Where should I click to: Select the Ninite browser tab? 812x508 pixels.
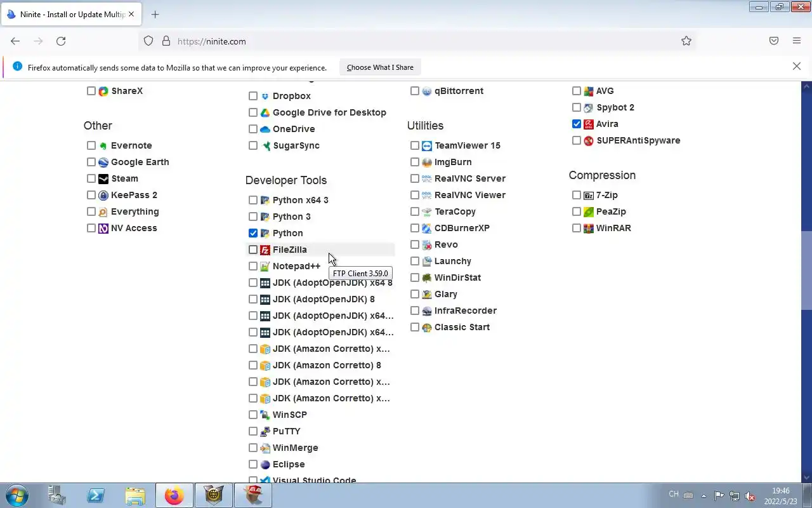[72, 15]
